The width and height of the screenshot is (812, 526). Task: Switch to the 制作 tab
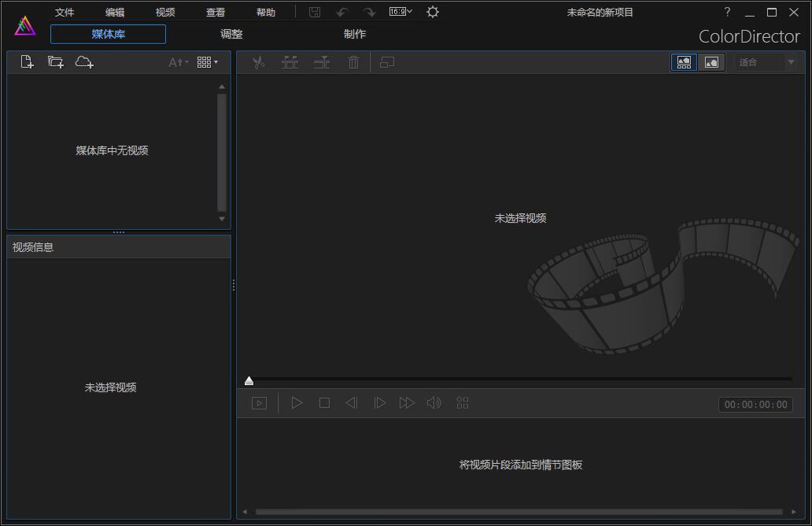pyautogui.click(x=355, y=34)
